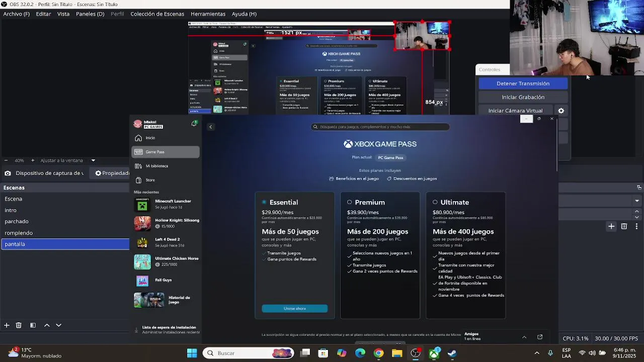Open Windows Start menu

point(192,353)
